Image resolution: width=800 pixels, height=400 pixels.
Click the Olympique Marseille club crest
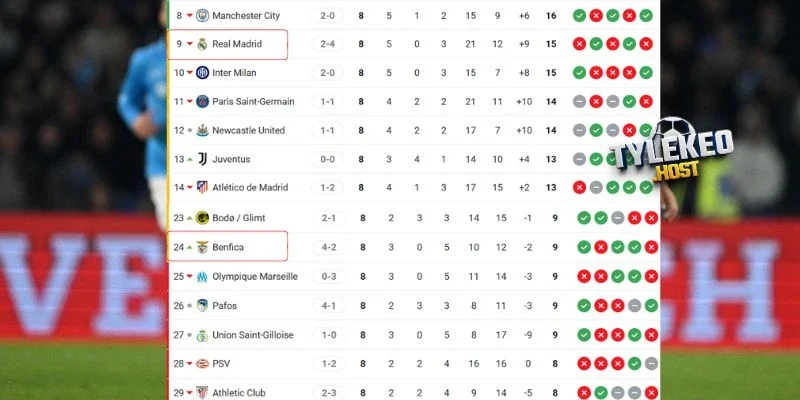[202, 276]
